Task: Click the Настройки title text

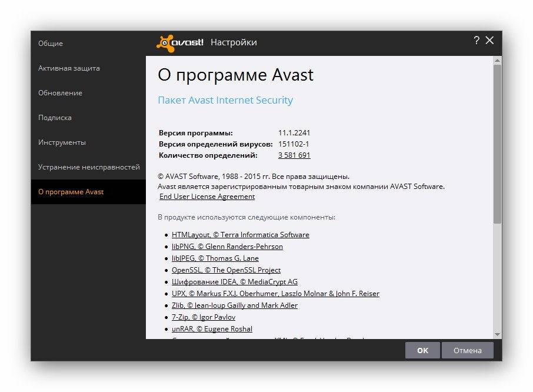Action: coord(234,42)
